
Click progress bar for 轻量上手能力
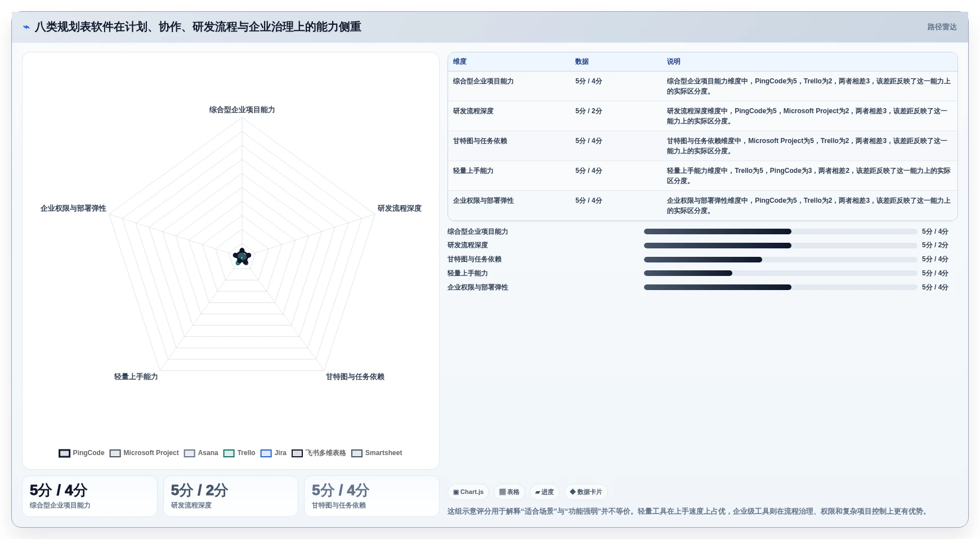[x=781, y=273]
